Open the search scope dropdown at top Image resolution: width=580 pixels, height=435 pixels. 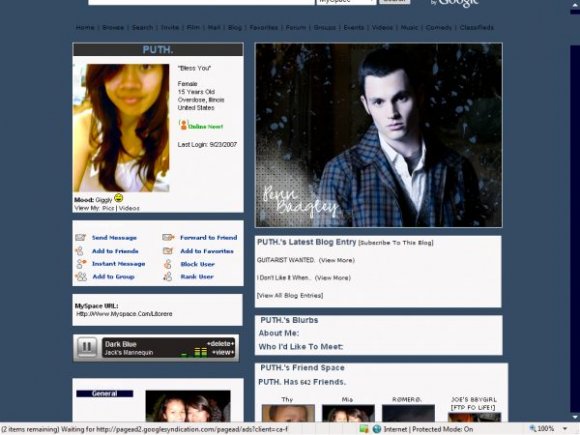point(346,1)
